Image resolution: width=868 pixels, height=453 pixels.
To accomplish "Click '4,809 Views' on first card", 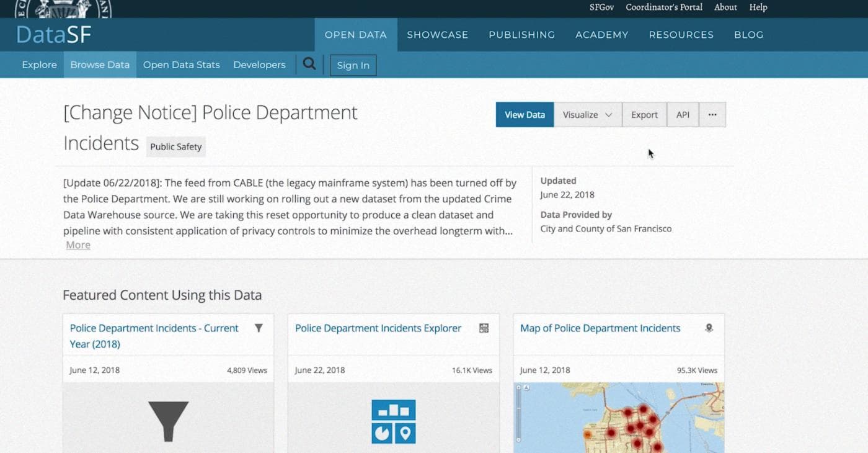I will click(247, 370).
